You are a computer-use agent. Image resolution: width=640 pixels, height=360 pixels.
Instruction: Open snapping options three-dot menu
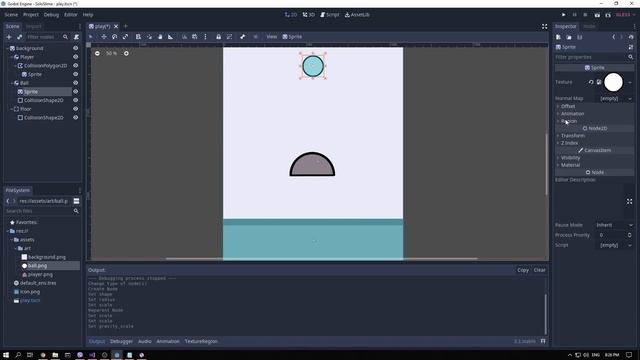pyautogui.click(x=205, y=37)
